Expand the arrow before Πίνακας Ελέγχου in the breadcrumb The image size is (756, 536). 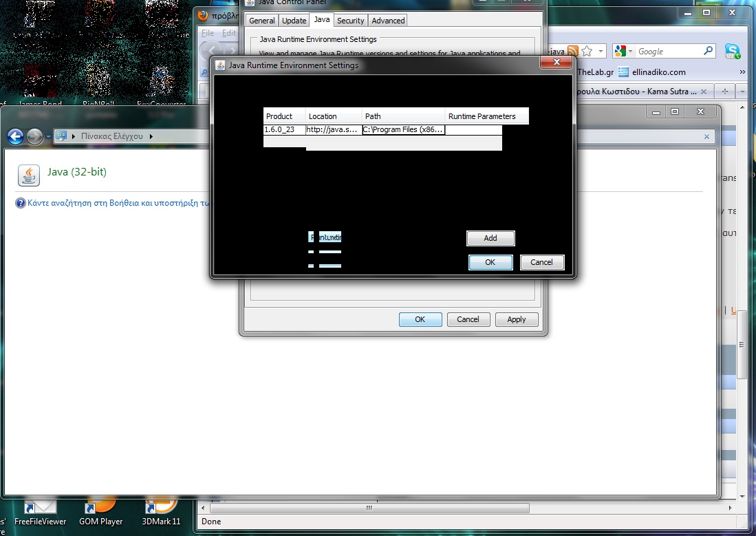tap(74, 136)
